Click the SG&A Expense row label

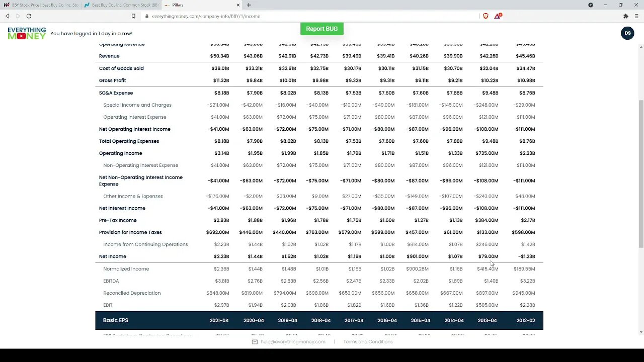click(116, 93)
